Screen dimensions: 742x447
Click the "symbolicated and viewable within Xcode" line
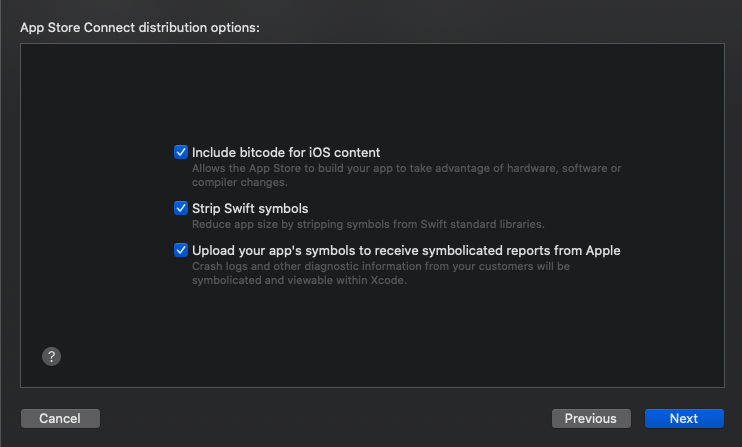pyautogui.click(x=300, y=280)
